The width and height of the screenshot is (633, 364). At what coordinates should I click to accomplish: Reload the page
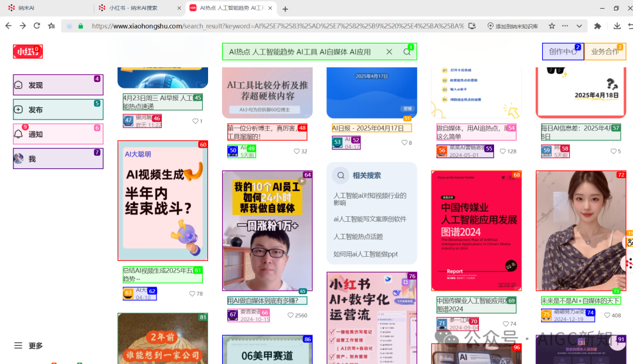pyautogui.click(x=37, y=26)
